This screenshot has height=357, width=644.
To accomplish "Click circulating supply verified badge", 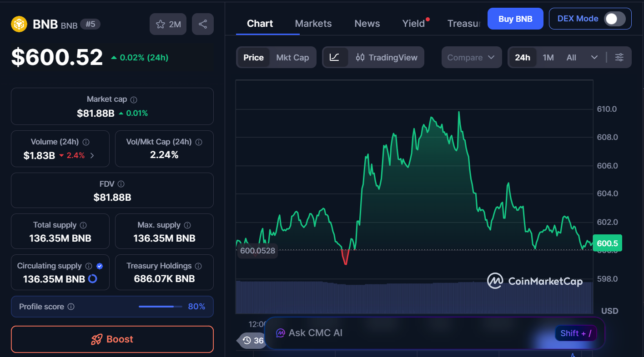I will pyautogui.click(x=100, y=266).
